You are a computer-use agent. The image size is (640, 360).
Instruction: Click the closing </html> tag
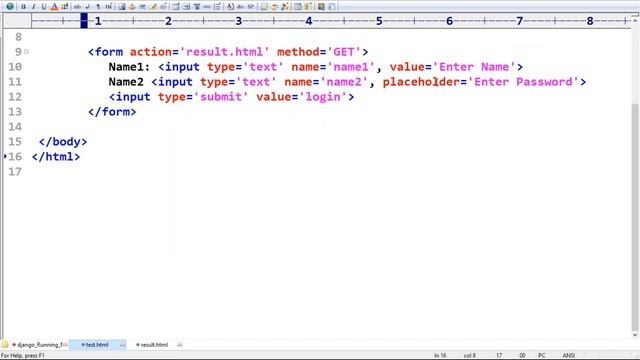[56, 157]
